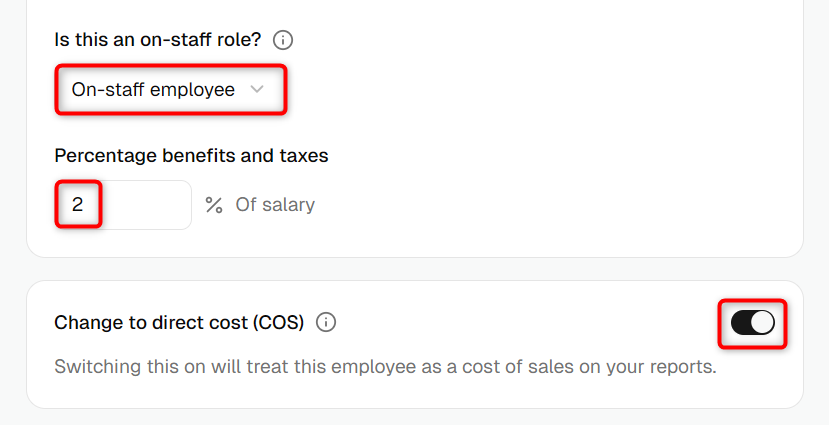Click the 'Is this an on-staff role?' label

(x=158, y=40)
